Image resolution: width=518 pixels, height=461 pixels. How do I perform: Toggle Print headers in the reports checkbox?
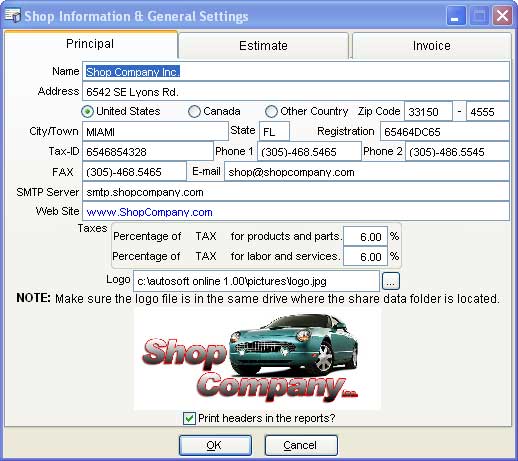[189, 418]
